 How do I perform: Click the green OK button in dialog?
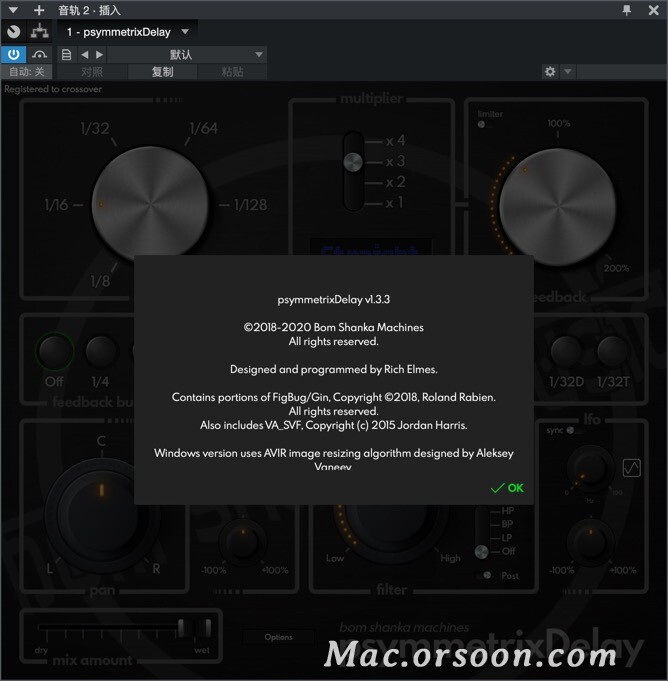click(507, 488)
